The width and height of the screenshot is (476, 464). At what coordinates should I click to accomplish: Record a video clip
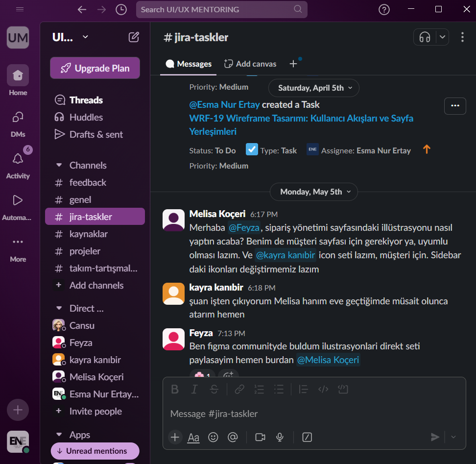(x=260, y=437)
